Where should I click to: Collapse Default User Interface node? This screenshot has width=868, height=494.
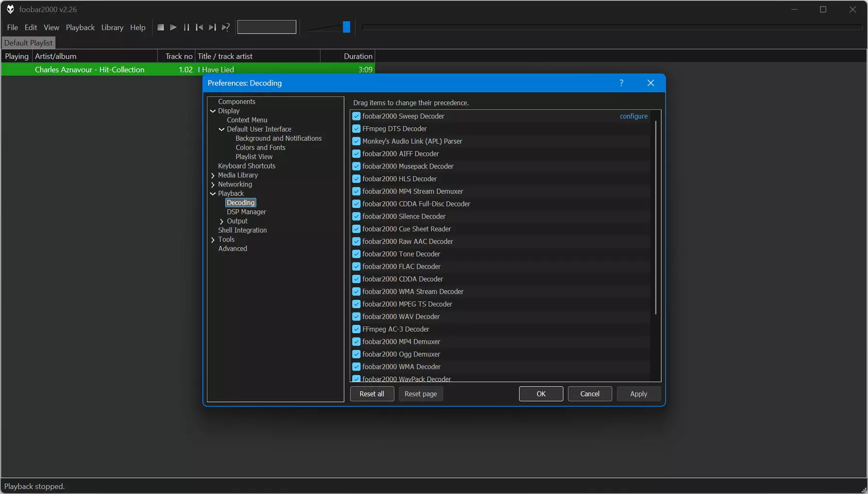tap(222, 129)
